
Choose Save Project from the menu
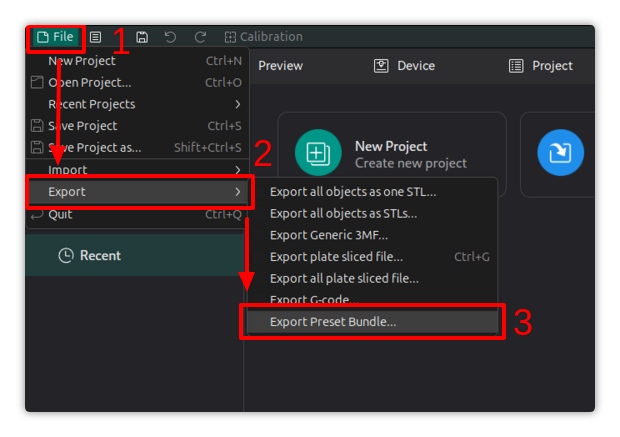click(x=137, y=126)
